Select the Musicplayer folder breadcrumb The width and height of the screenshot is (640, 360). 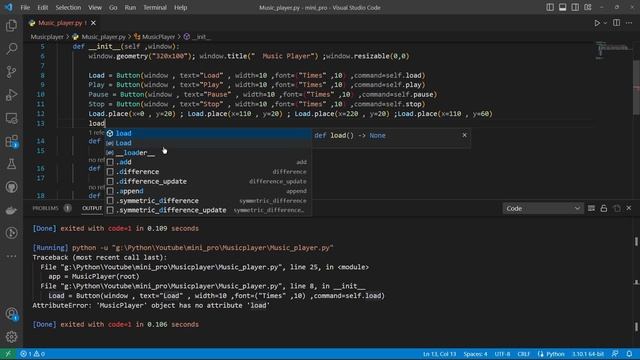tap(47, 37)
